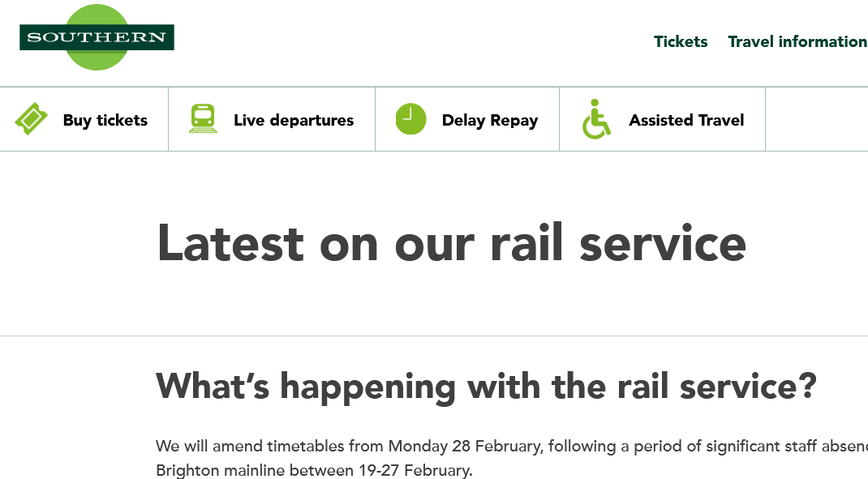Open the Travel information menu
Image resolution: width=868 pixels, height=479 pixels.
(797, 41)
